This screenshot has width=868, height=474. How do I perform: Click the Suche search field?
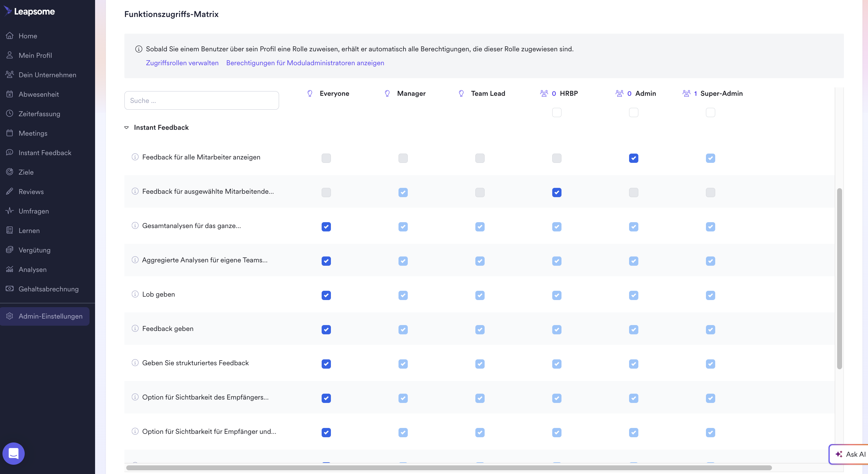click(x=202, y=100)
